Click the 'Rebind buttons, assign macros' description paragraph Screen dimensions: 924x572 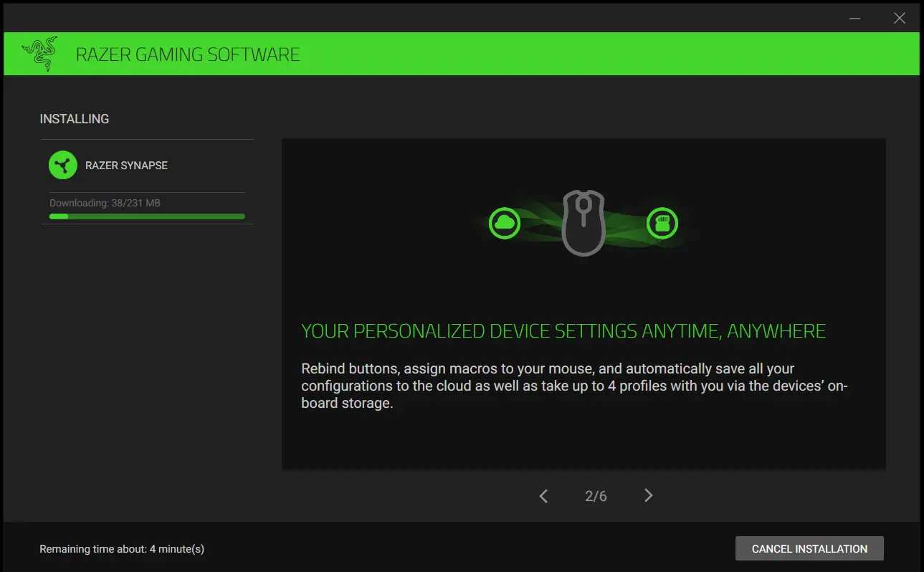pos(573,386)
